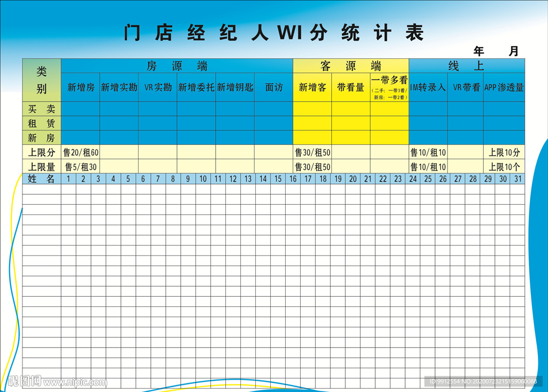The width and height of the screenshot is (548, 392).
Task: Click 售10/租10 in the 上限量 row
Action: click(428, 167)
